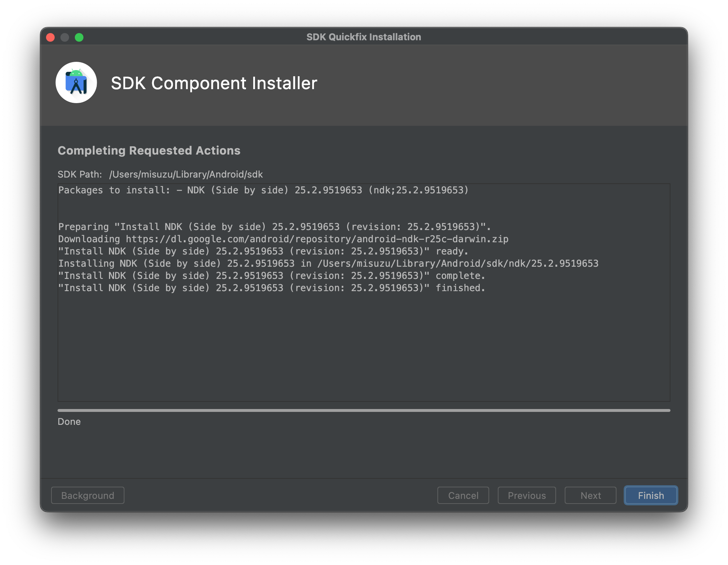Click the completed installation progress bar
The width and height of the screenshot is (728, 565).
coord(364,410)
